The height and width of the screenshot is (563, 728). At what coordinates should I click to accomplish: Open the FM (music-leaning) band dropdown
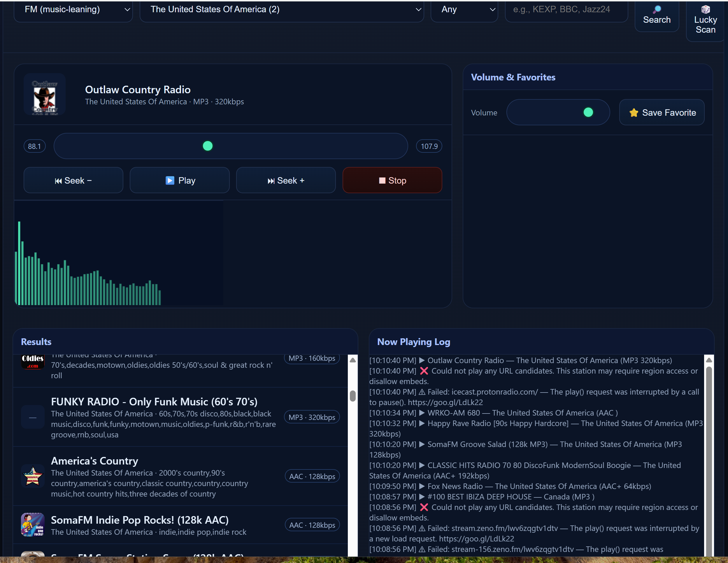point(73,10)
